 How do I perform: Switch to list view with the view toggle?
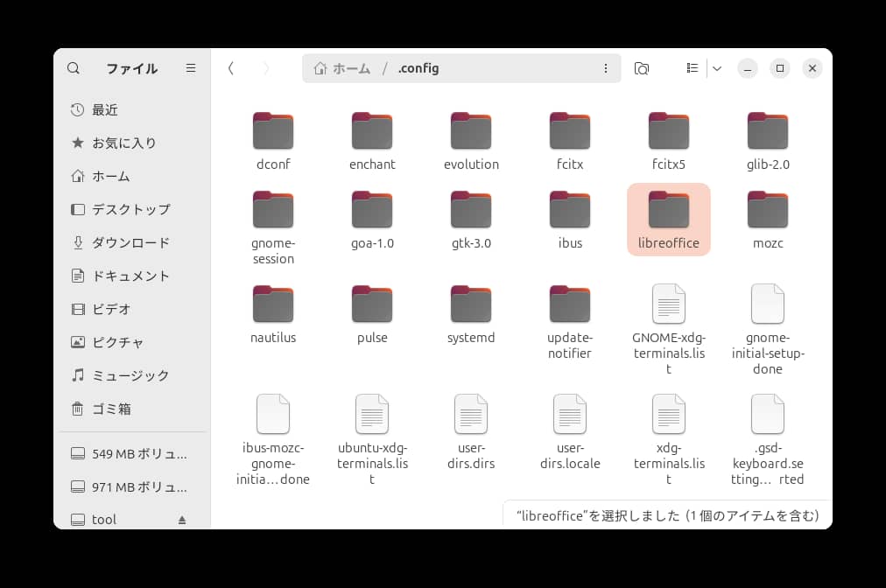pyautogui.click(x=691, y=68)
